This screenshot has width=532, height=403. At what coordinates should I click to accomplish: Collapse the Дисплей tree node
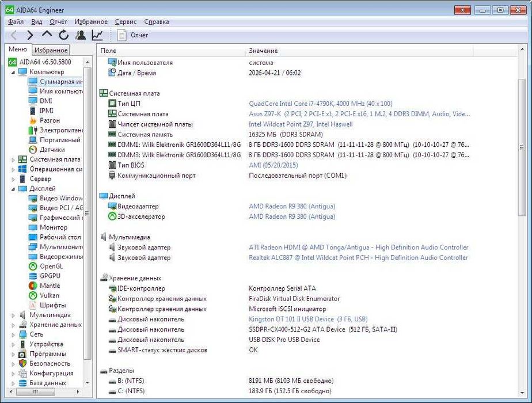tap(13, 189)
